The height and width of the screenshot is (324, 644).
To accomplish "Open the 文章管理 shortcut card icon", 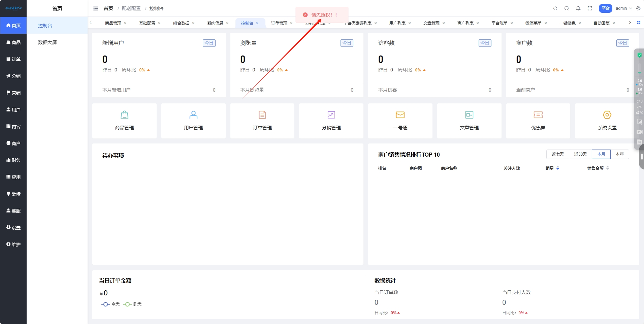I will pos(469,115).
